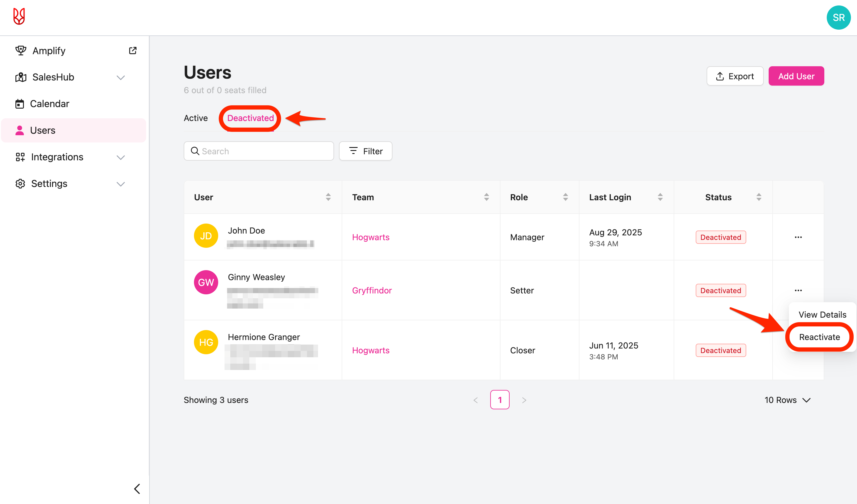Click the red fox logo icon
This screenshot has height=504, width=857.
tap(19, 16)
